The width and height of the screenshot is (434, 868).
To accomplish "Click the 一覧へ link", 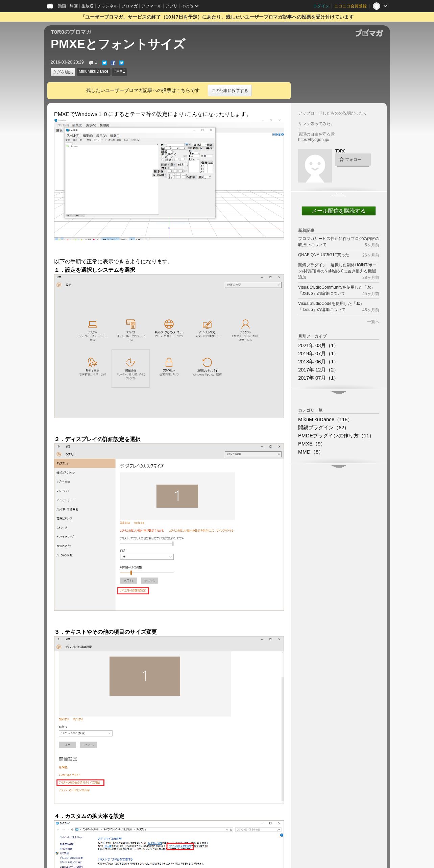I will click(x=373, y=322).
